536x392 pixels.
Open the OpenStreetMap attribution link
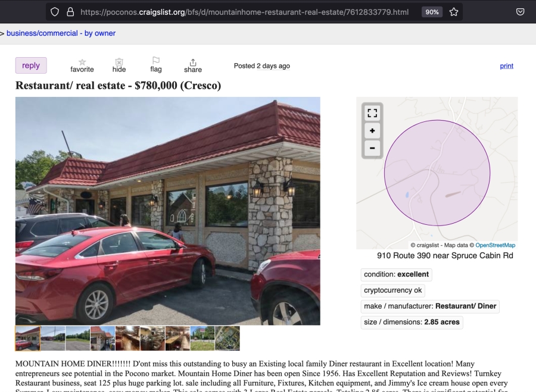pyautogui.click(x=495, y=245)
